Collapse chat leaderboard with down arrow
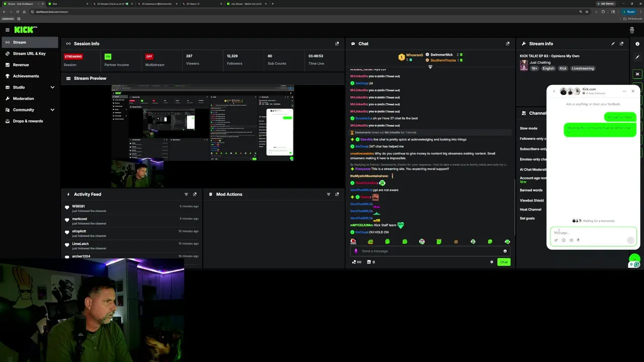The height and width of the screenshot is (362, 644). 430,67
